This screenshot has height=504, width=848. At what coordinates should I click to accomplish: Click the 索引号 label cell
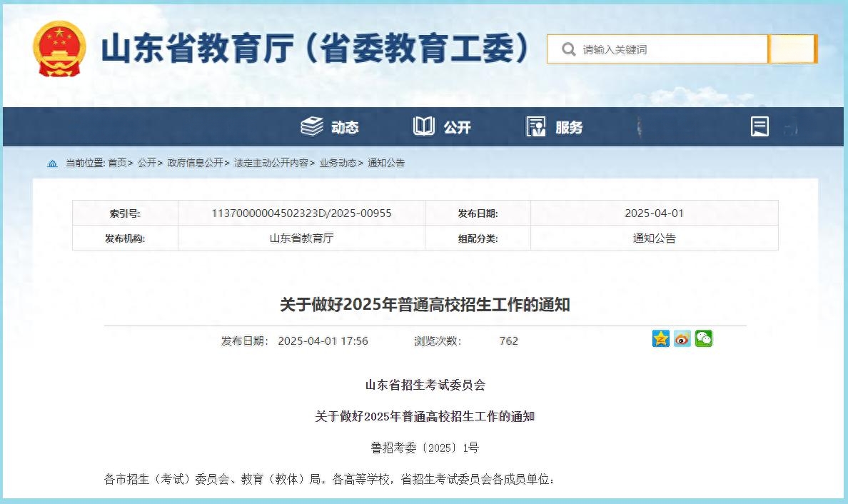pyautogui.click(x=125, y=213)
